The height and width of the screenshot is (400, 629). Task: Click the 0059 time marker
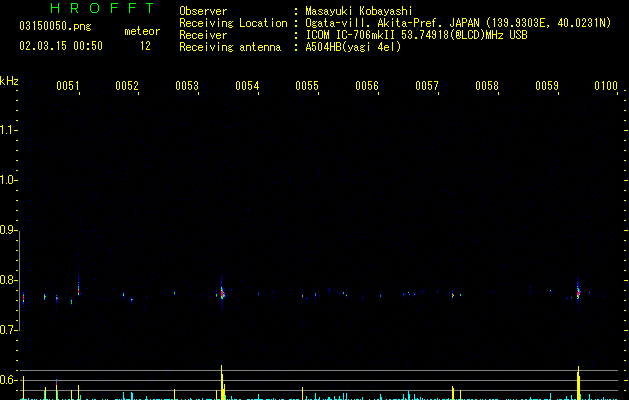point(547,86)
